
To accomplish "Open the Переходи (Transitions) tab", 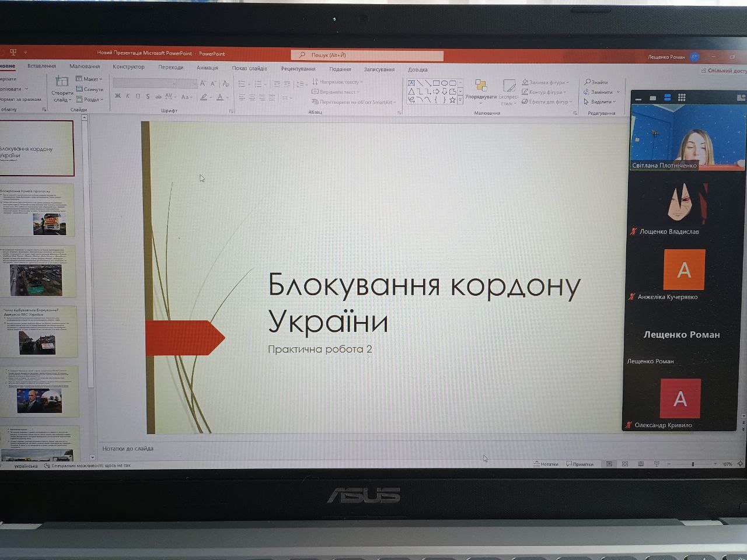I will [x=170, y=67].
